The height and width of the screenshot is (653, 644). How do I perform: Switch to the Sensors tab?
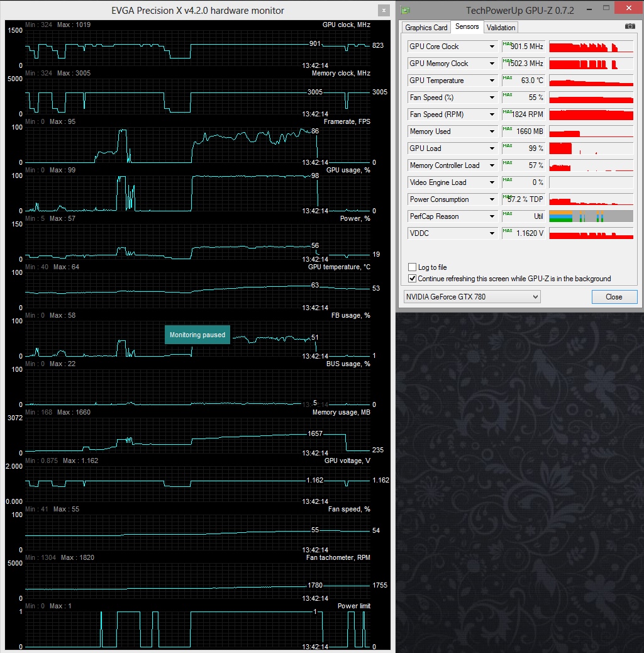[x=467, y=26]
